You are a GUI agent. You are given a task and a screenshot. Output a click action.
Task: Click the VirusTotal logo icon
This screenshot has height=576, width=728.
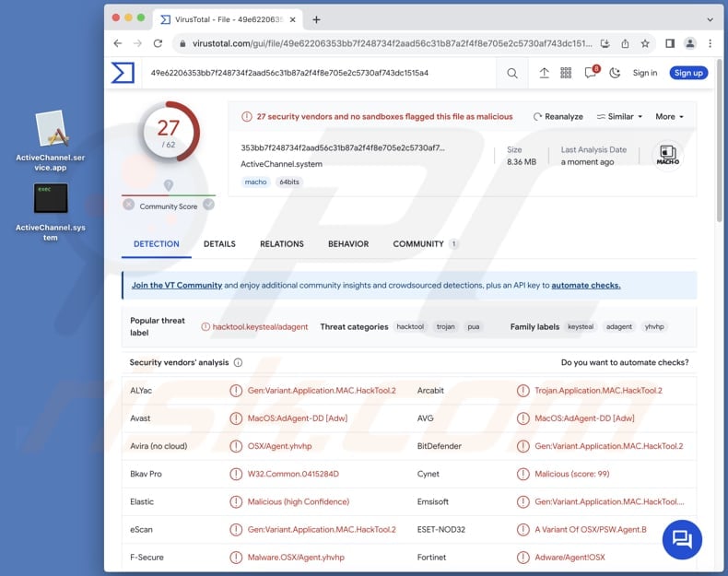[x=123, y=73]
